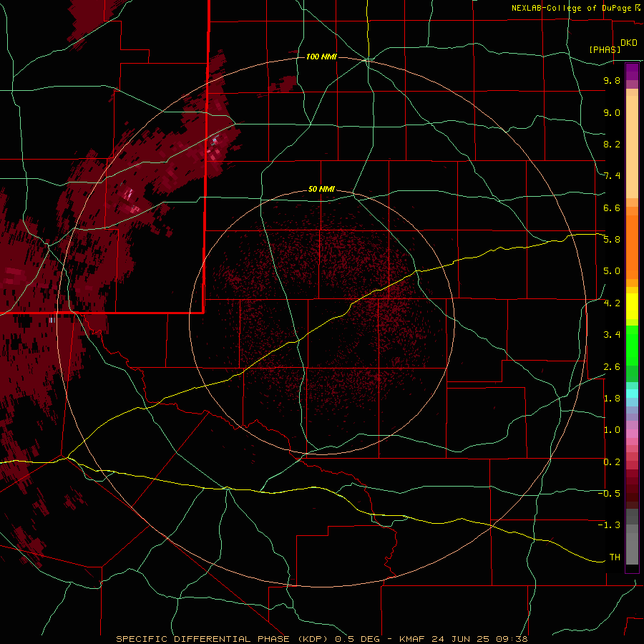Click the 4.2 scale value
This screenshot has width=644, height=644.
612,303
